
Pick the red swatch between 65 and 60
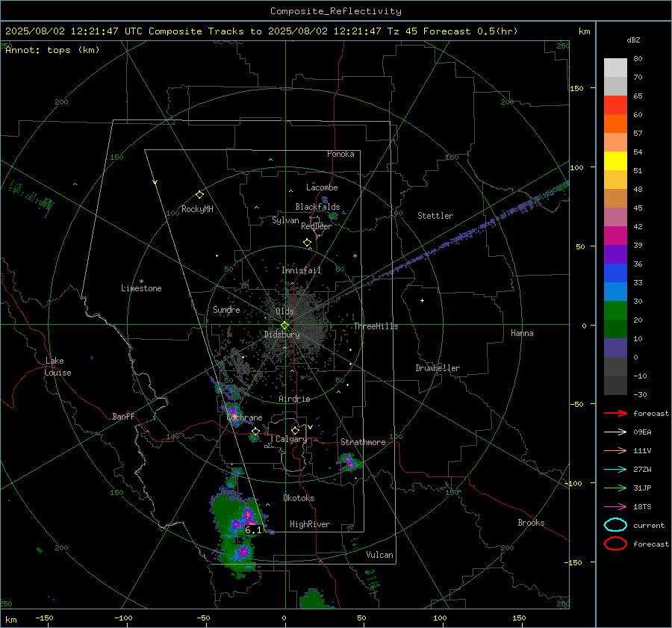pos(615,105)
